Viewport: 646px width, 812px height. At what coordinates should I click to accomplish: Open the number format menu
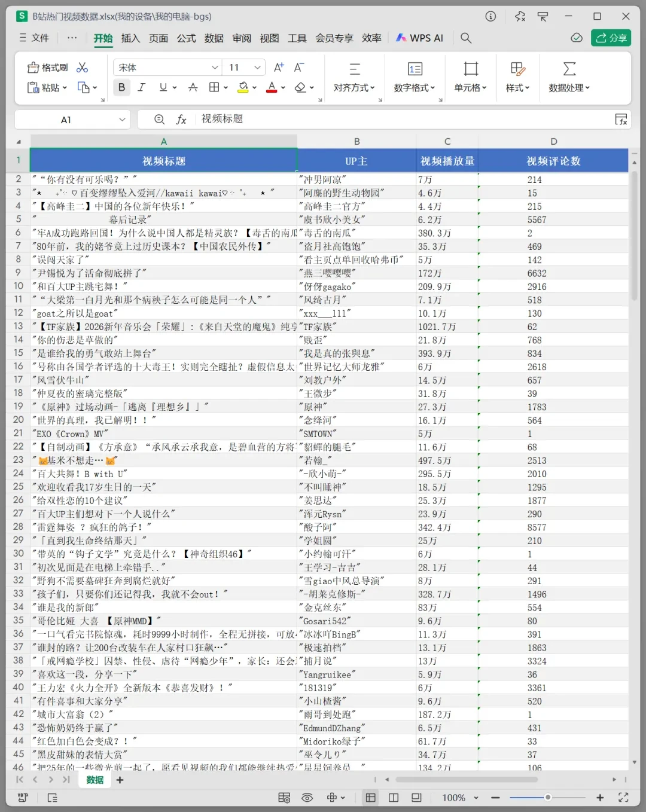pos(415,77)
